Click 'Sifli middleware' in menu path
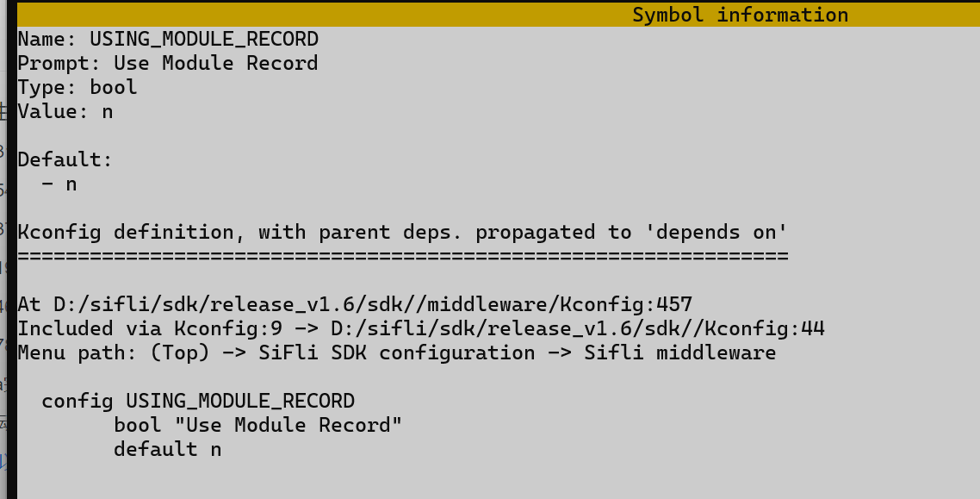Screen dimensions: 980x499 tap(680, 352)
